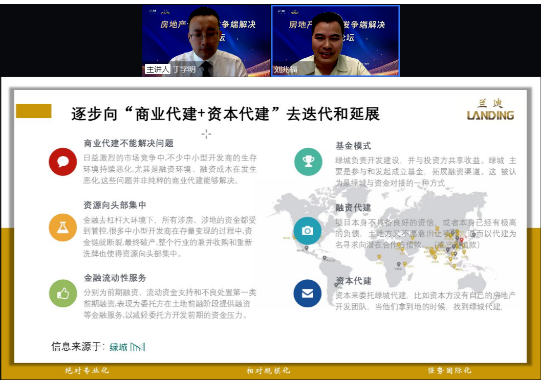This screenshot has height=380, width=545.
Task: Click the 相对规模化 footer text
Action: (x=268, y=371)
